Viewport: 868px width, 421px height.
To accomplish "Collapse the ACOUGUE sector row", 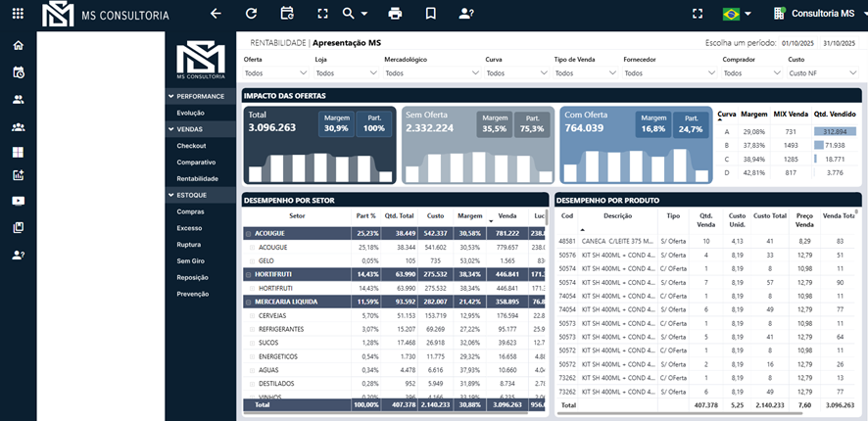I will coord(249,234).
